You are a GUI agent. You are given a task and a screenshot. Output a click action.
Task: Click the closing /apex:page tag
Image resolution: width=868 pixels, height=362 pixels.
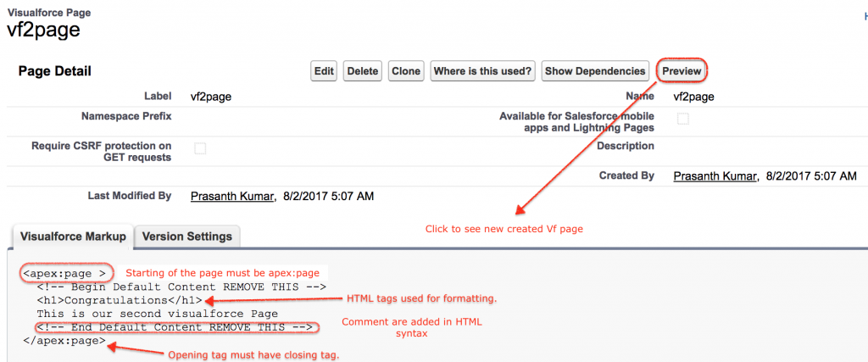pyautogui.click(x=64, y=341)
